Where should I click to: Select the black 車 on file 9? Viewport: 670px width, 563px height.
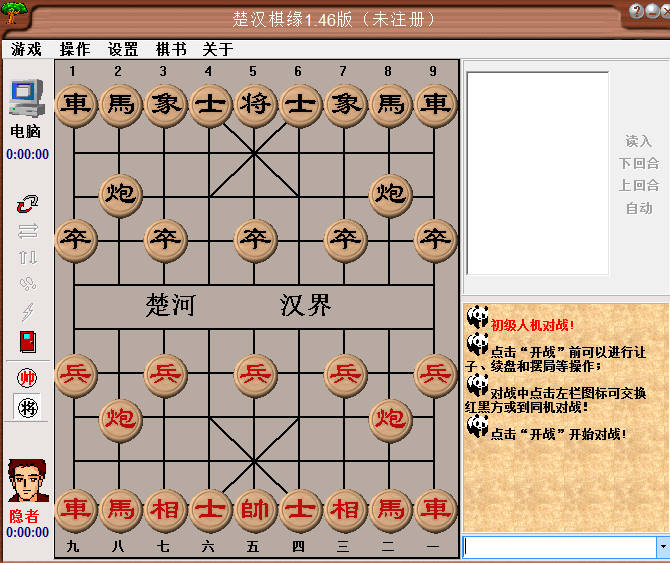(435, 105)
